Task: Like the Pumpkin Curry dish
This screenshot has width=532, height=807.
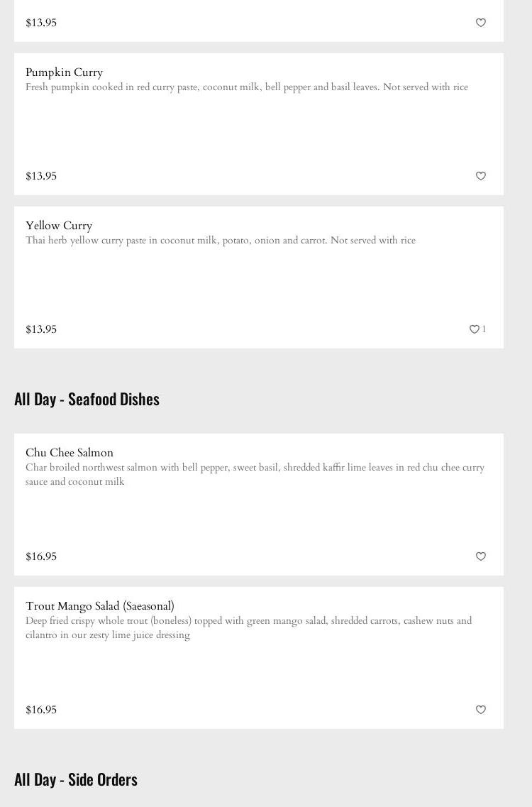Action: click(481, 176)
